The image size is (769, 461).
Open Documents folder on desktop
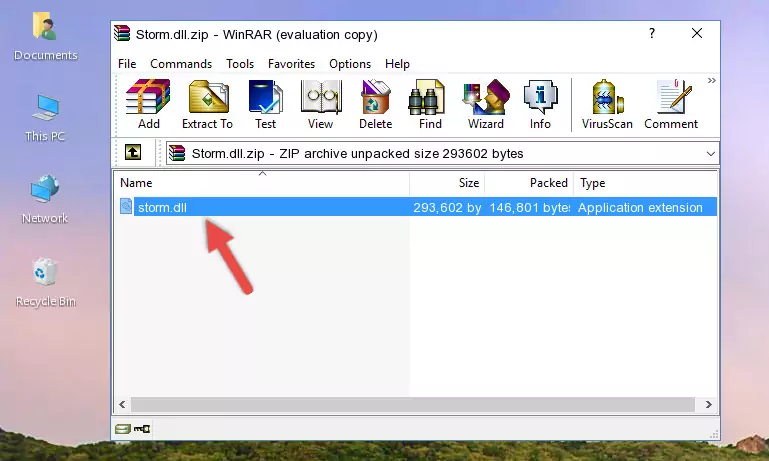click(45, 36)
